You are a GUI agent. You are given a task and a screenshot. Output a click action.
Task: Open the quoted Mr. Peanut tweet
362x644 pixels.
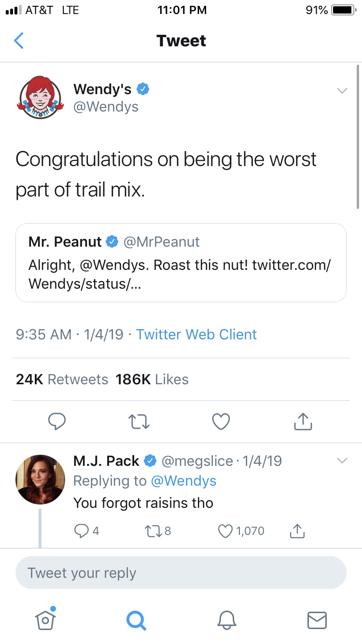coord(181,263)
